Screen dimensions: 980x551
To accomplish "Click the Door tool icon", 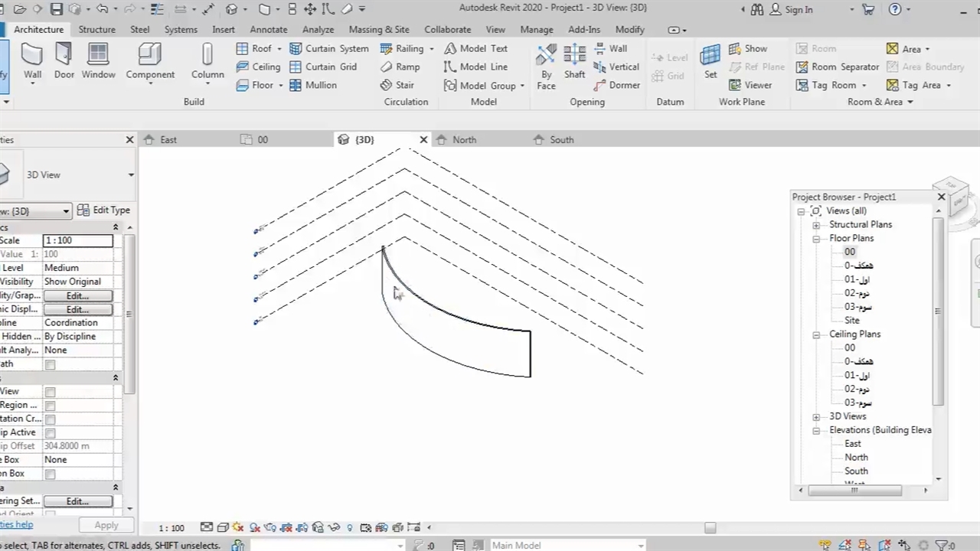I will point(64,55).
